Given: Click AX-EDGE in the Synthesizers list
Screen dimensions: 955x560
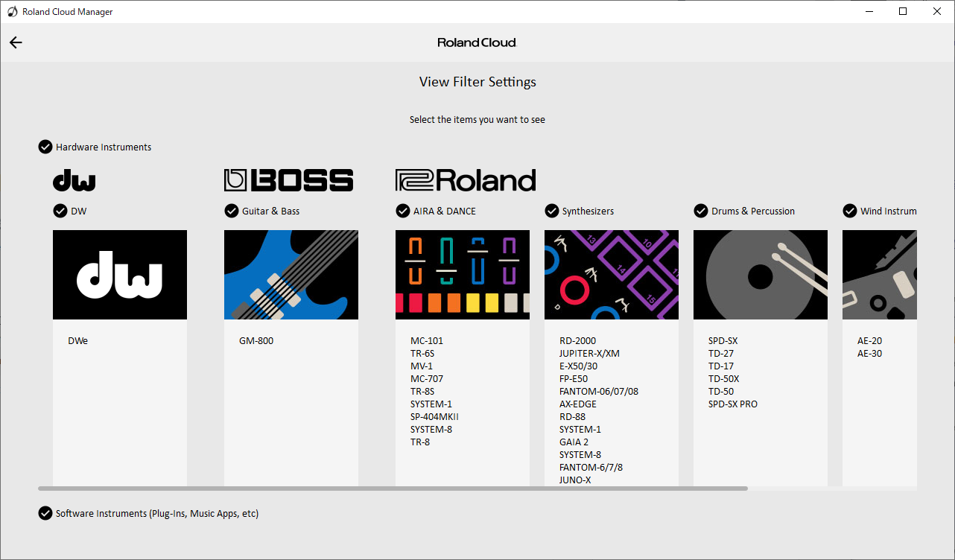Looking at the screenshot, I should coord(578,404).
